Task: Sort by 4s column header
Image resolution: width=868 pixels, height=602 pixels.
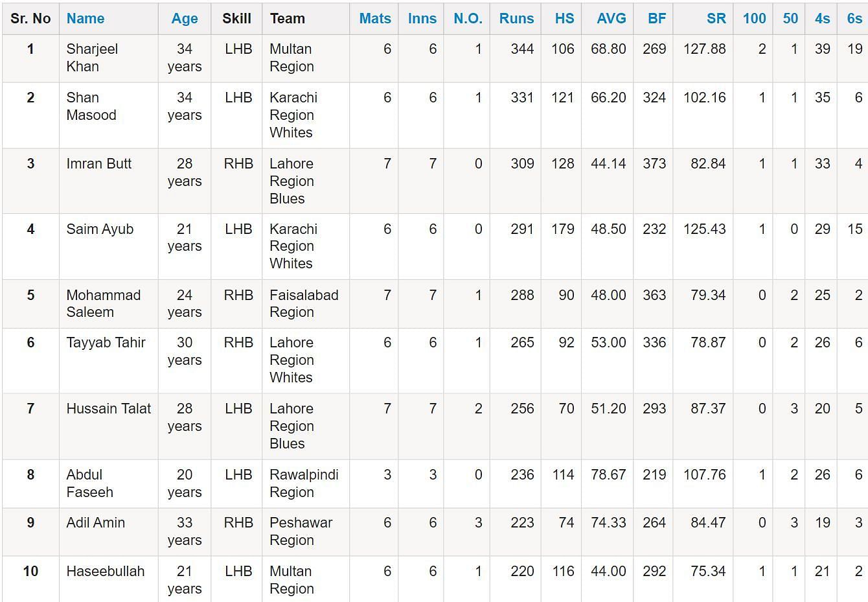Action: click(x=822, y=19)
